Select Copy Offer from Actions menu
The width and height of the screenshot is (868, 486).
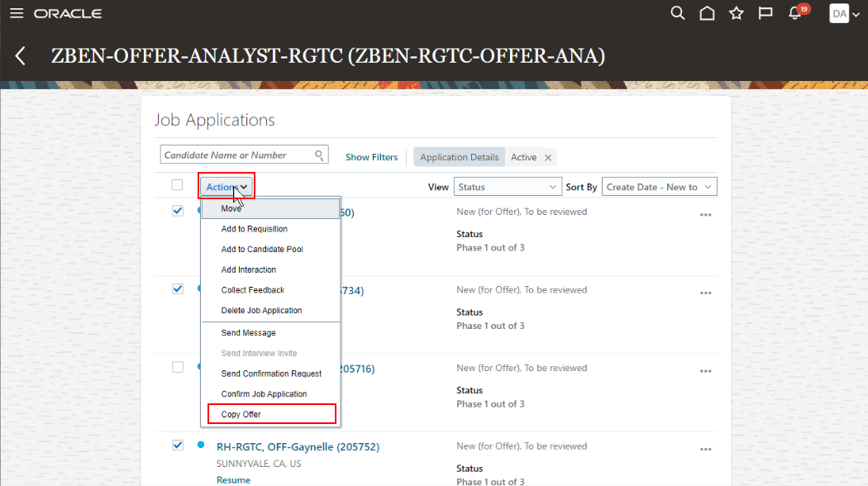[x=270, y=414]
